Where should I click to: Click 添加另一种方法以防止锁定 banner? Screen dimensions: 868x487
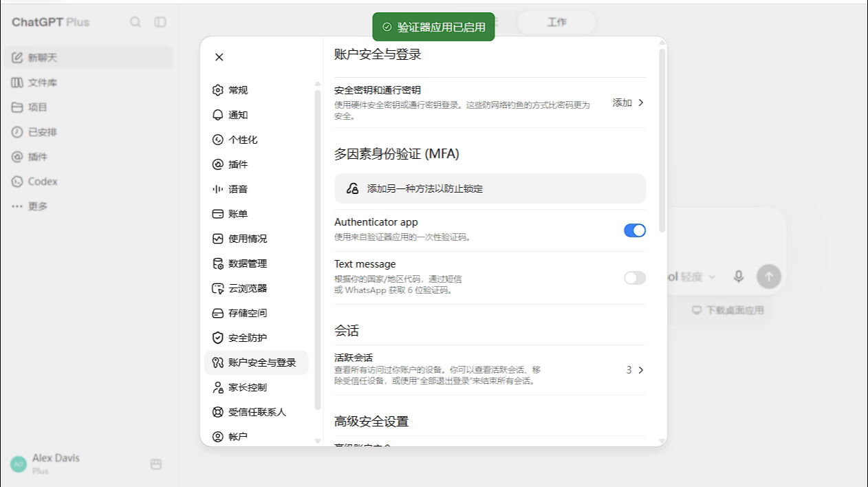[x=490, y=188]
